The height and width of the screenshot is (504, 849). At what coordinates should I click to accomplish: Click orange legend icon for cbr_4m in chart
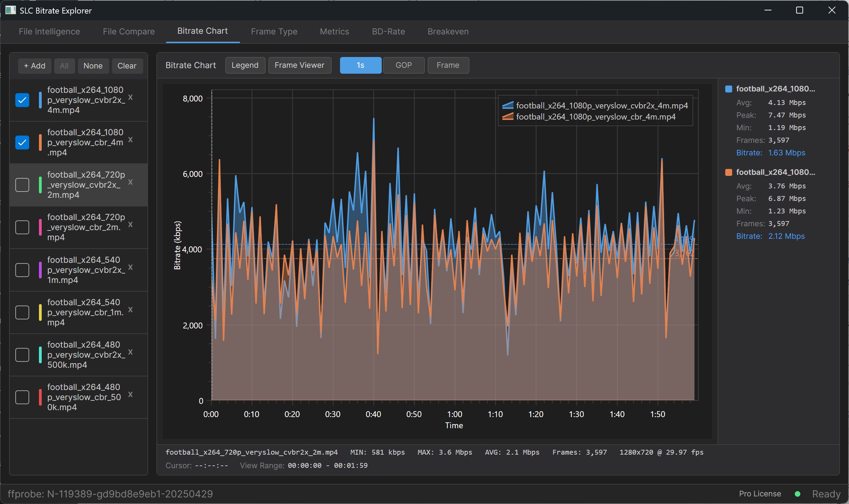coord(508,116)
